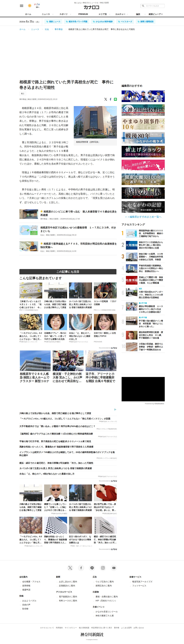Viewport: 184px width, 644px height.
Task: Open 時代の正体 banner
Action: (x=143, y=193)
